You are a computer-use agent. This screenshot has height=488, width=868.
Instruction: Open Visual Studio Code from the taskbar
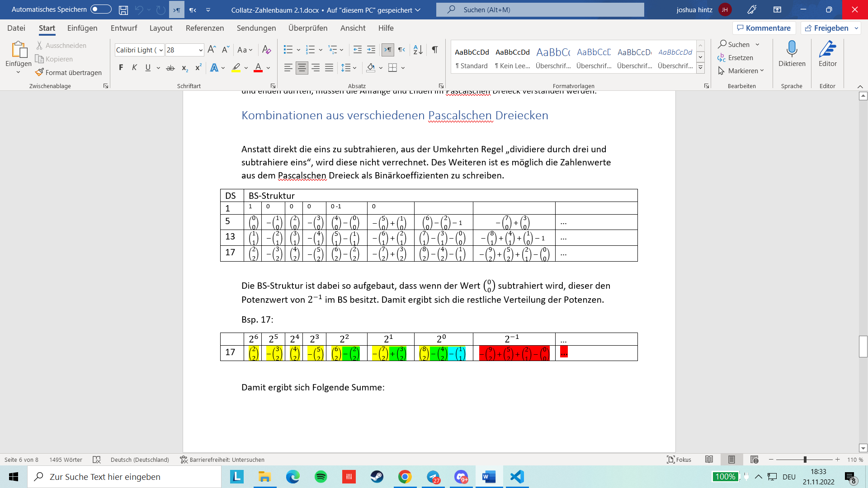[x=517, y=477]
